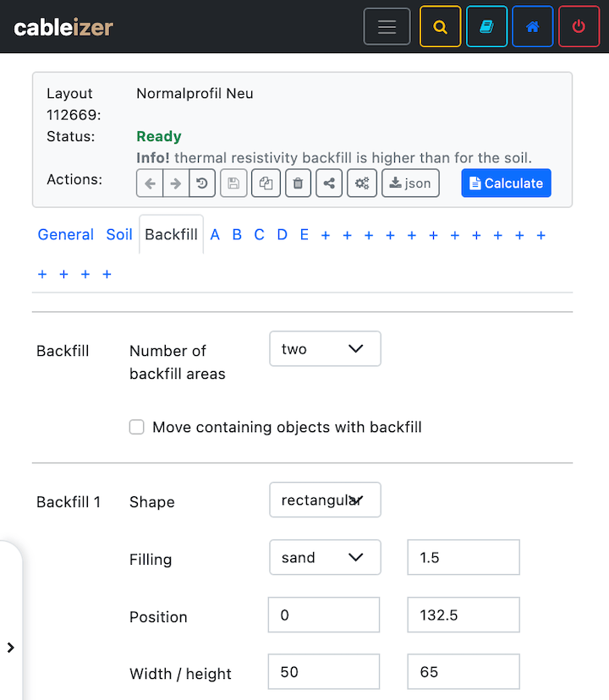Click the Filling value field 1.5
The image size is (609, 700).
464,557
